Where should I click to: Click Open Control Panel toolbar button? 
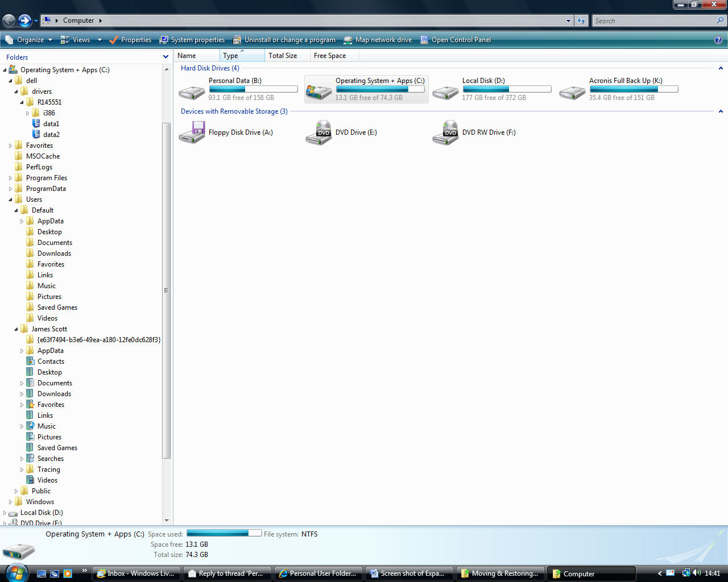pos(455,40)
